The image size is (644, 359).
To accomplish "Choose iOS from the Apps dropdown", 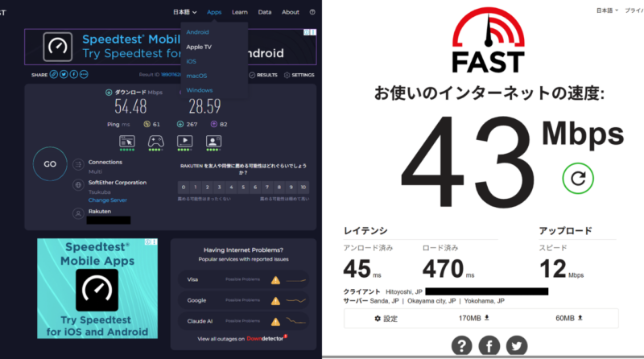I will coord(191,61).
